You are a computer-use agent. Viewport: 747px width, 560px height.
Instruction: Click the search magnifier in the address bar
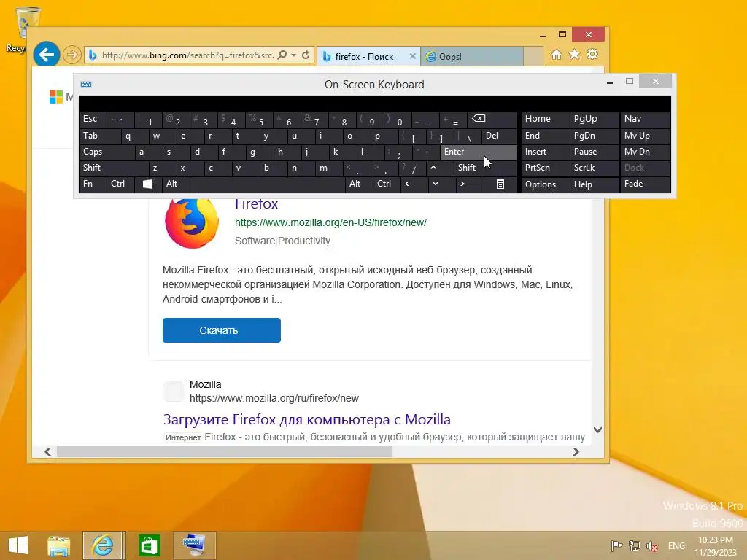282,55
